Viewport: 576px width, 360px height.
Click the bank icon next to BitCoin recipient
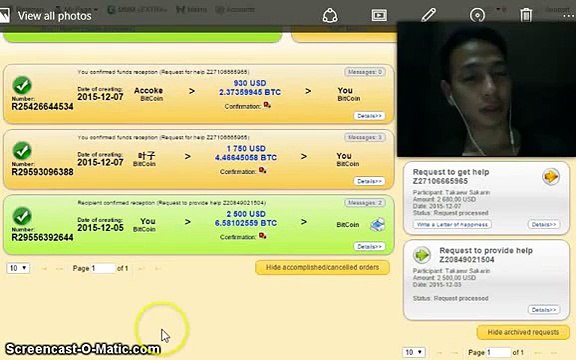click(x=377, y=224)
